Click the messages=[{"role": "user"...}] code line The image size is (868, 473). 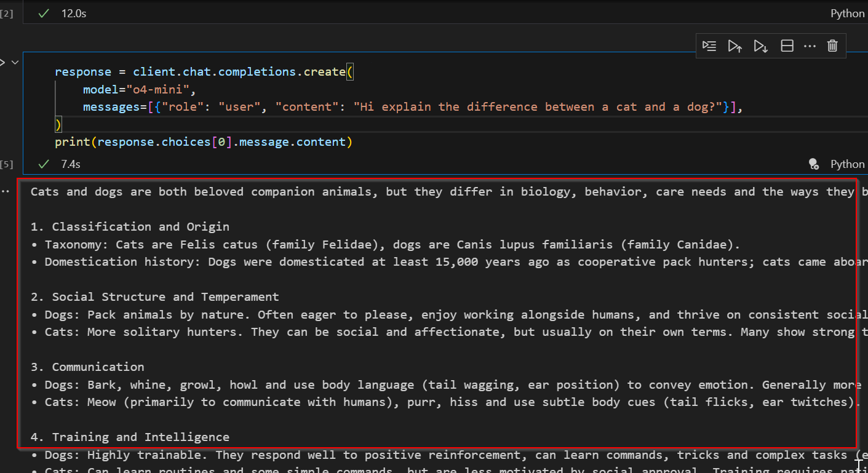pos(413,107)
